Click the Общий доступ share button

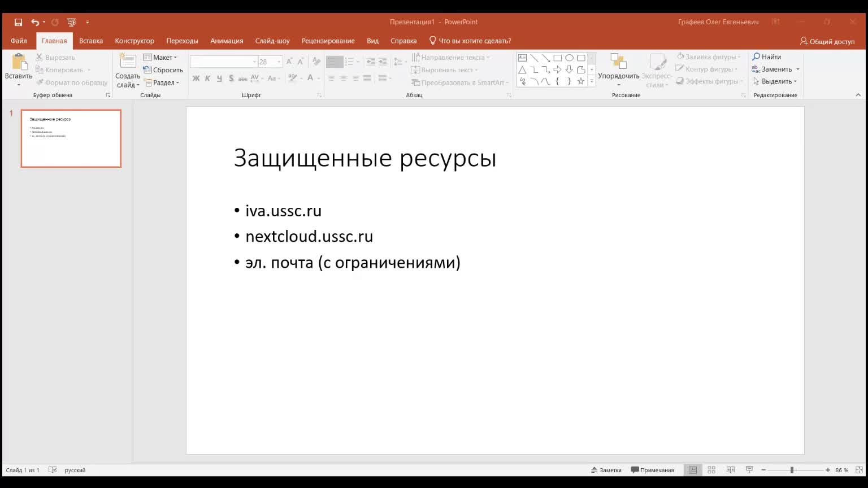(x=827, y=41)
